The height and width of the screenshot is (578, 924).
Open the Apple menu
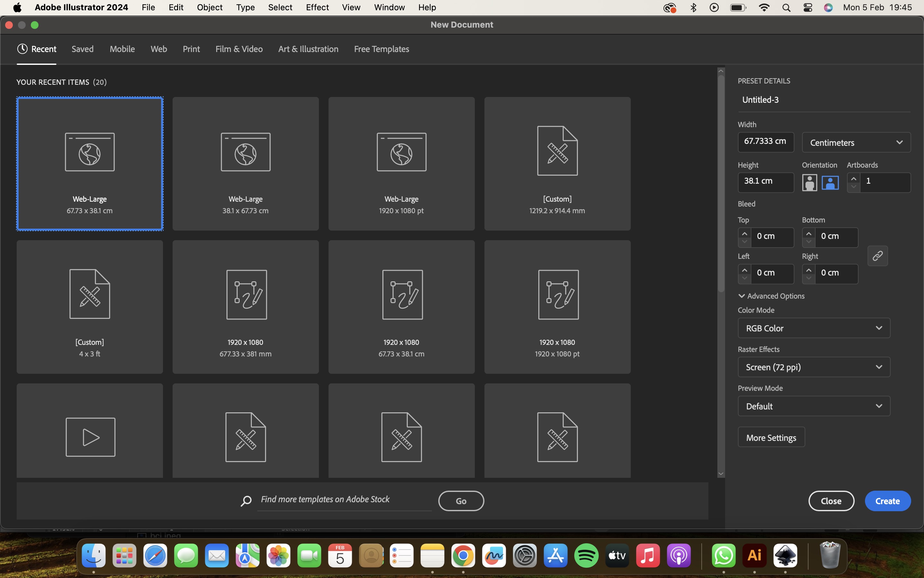[x=17, y=7]
